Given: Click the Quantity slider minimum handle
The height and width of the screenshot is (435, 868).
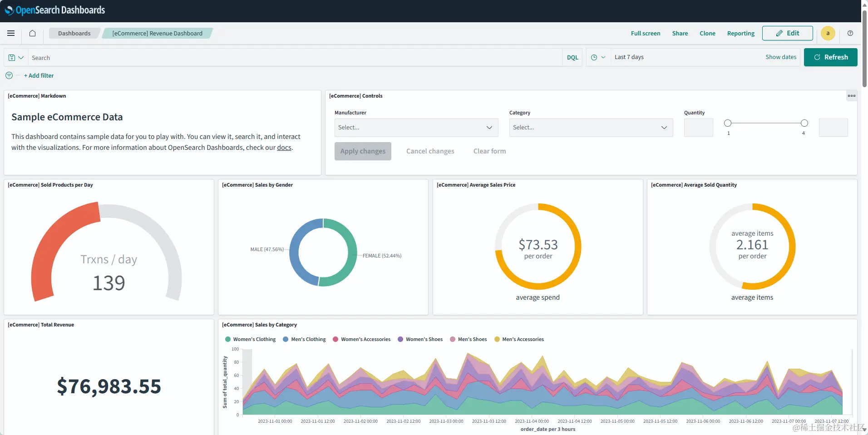Looking at the screenshot, I should [728, 123].
